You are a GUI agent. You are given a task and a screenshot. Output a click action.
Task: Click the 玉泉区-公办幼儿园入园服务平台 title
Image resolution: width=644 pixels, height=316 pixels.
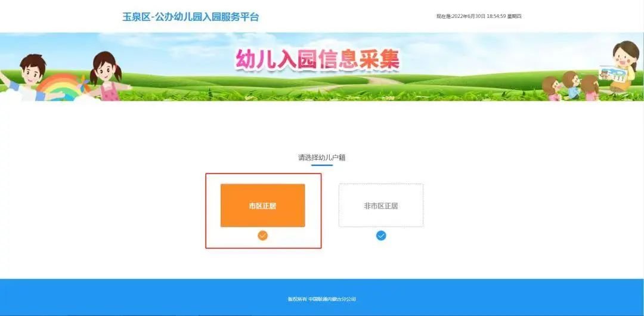191,17
